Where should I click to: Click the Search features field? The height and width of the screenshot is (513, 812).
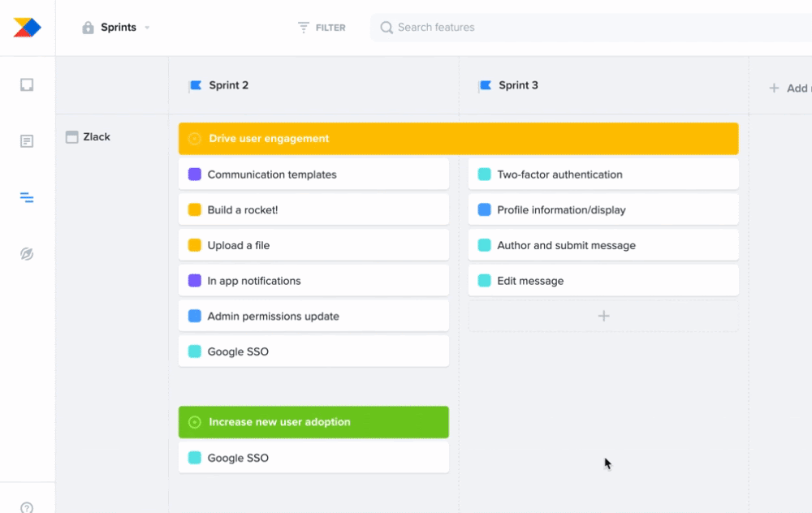[x=568, y=28]
